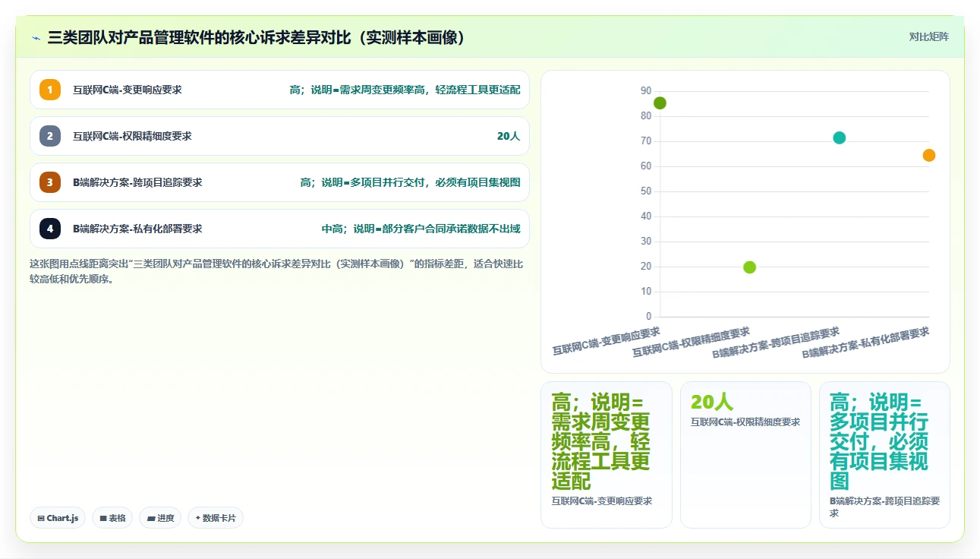Click the blue lightning icon beside the title
Viewport: 980px width, 559px height.
coord(36,38)
